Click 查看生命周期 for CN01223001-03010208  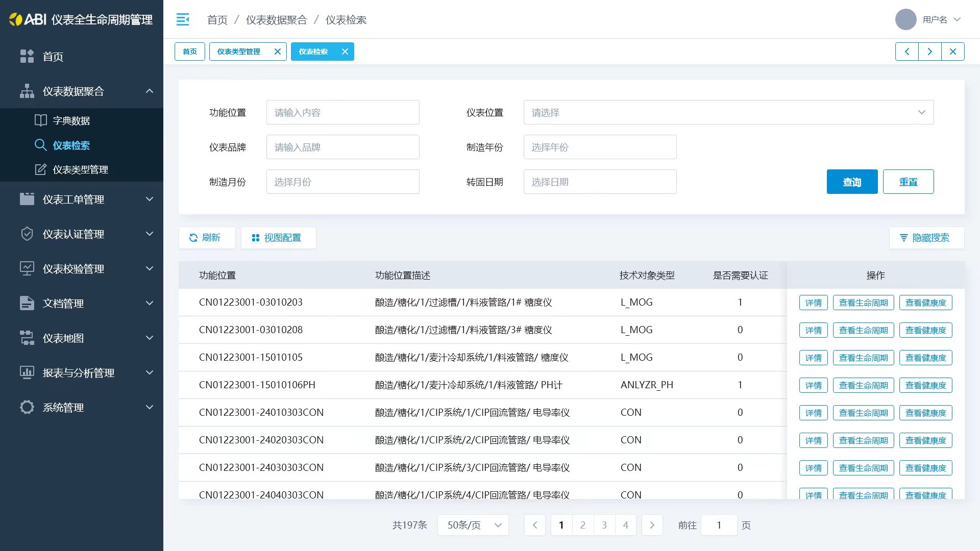[x=863, y=330]
